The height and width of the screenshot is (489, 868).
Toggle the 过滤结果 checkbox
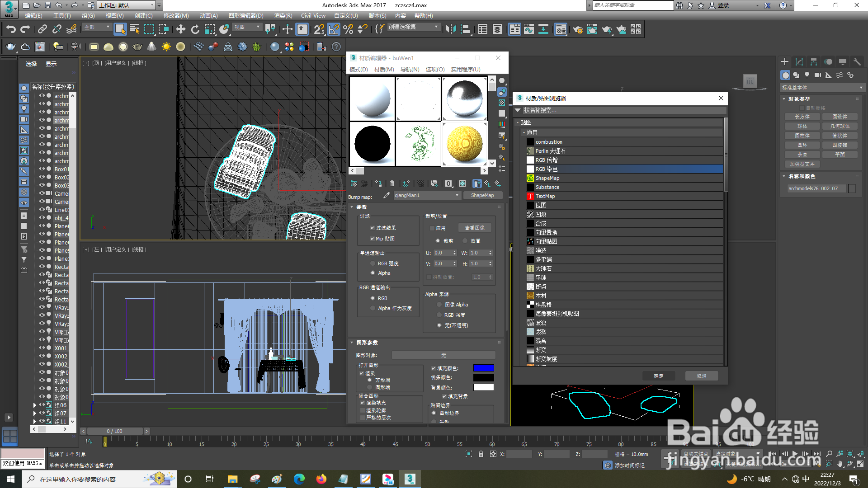click(373, 228)
